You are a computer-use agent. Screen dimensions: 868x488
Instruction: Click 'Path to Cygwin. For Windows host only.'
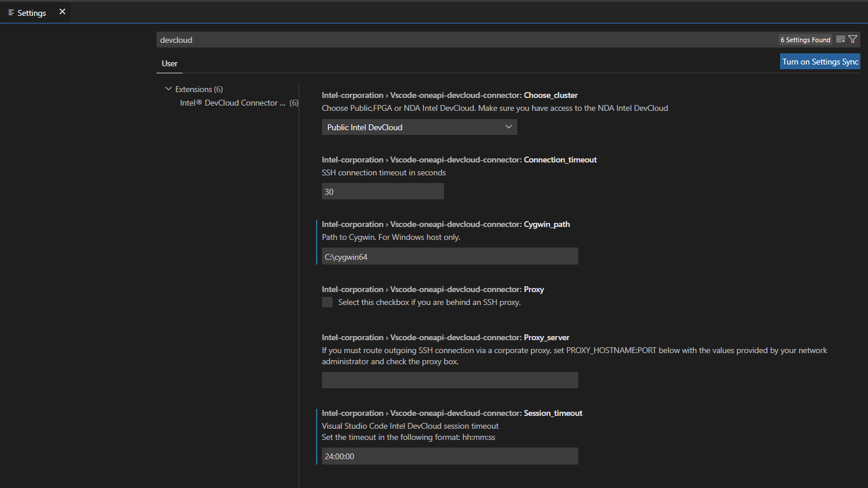click(391, 237)
